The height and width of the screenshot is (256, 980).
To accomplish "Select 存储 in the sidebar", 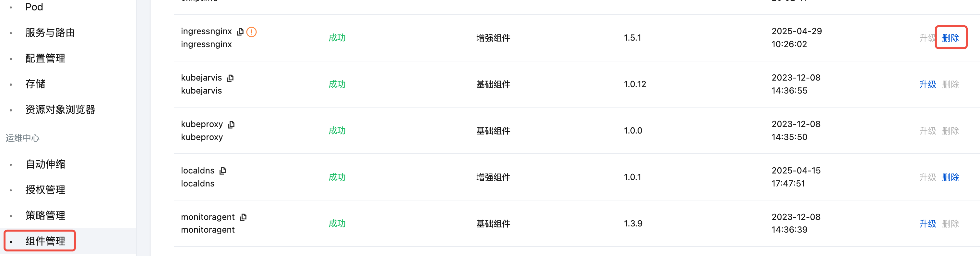I will [35, 84].
